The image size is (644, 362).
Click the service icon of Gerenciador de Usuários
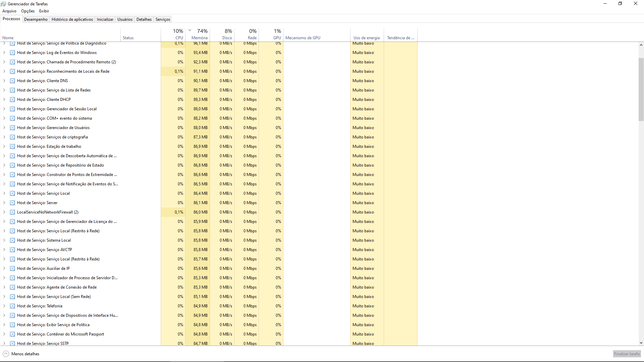(x=12, y=128)
